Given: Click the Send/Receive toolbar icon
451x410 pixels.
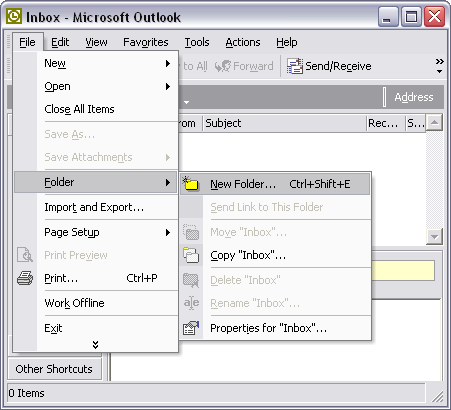Looking at the screenshot, I should click(295, 66).
